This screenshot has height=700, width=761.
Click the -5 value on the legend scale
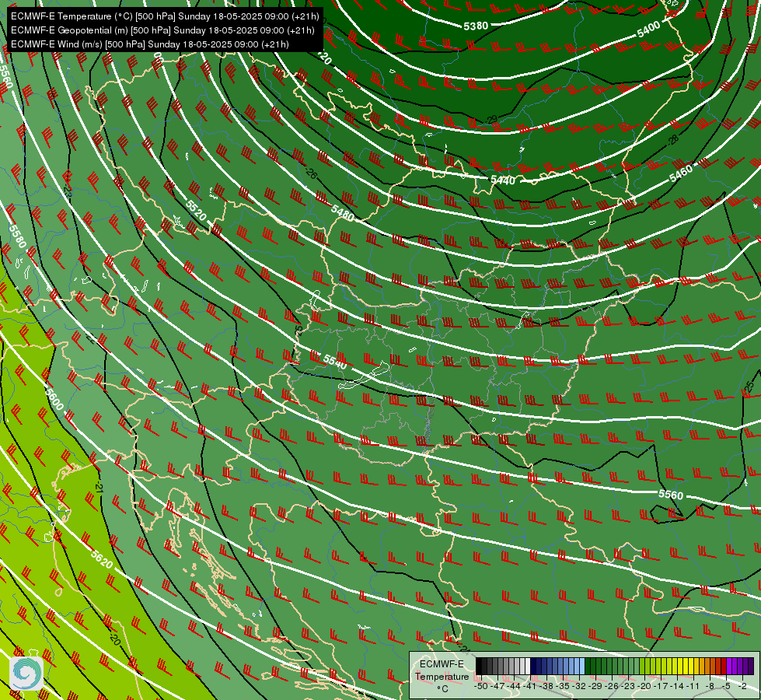click(726, 687)
